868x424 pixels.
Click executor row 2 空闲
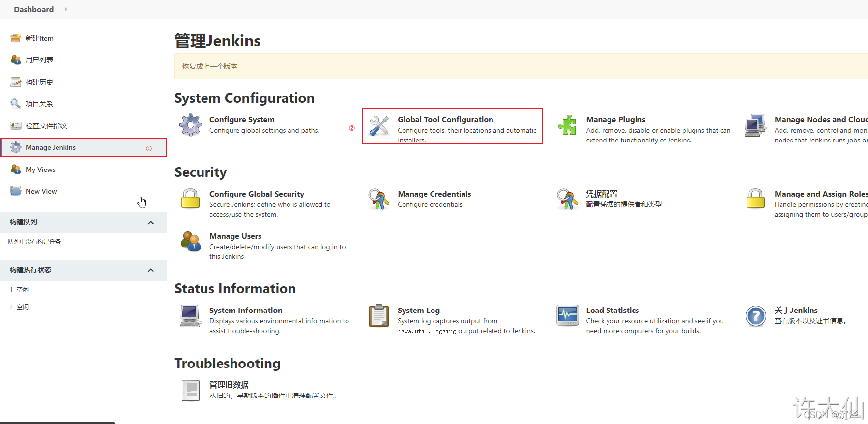tap(84, 307)
